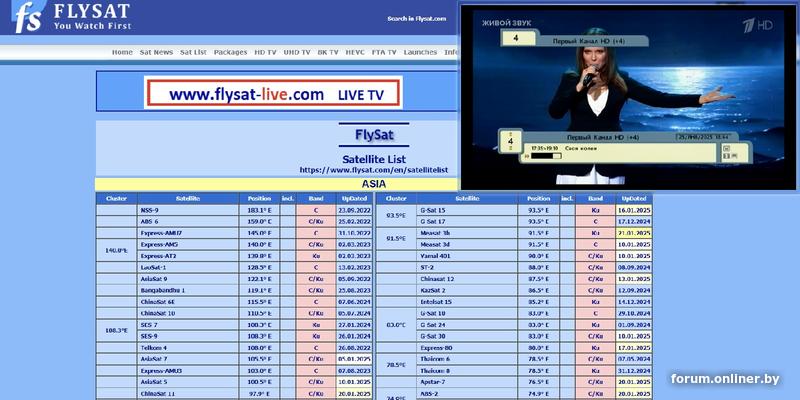Open G Sat 17 satellite link
The height and width of the screenshot is (400, 800).
pos(433,221)
